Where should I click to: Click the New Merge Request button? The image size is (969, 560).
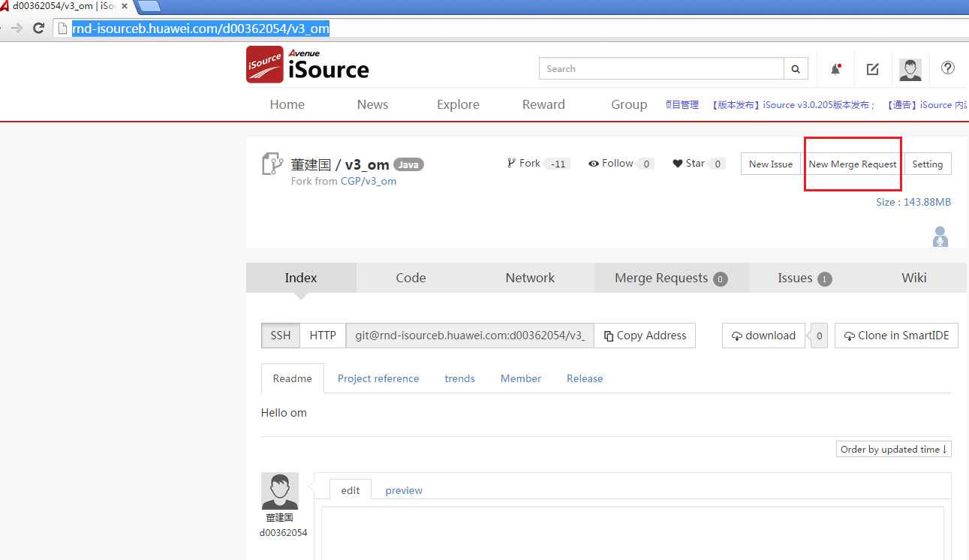[x=852, y=164]
